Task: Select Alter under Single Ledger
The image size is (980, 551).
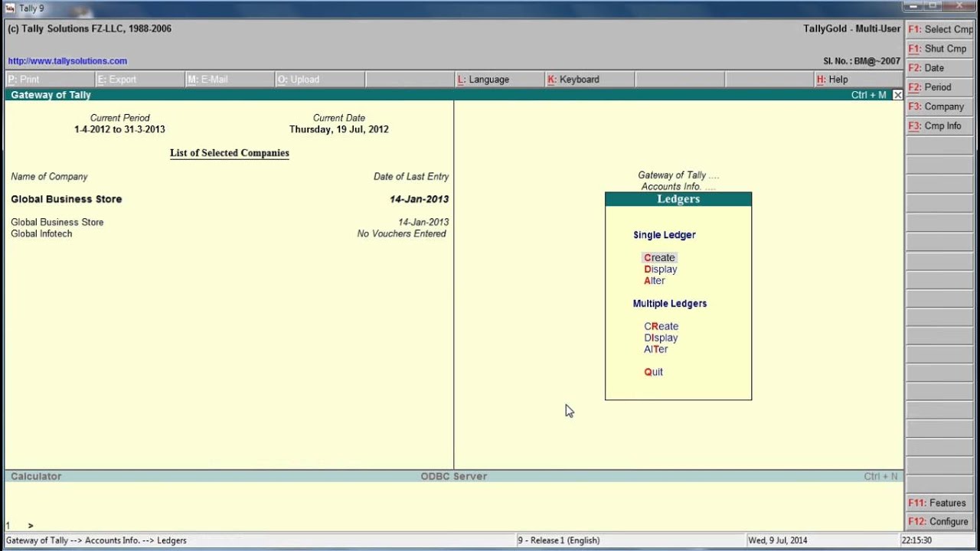Action: point(655,281)
